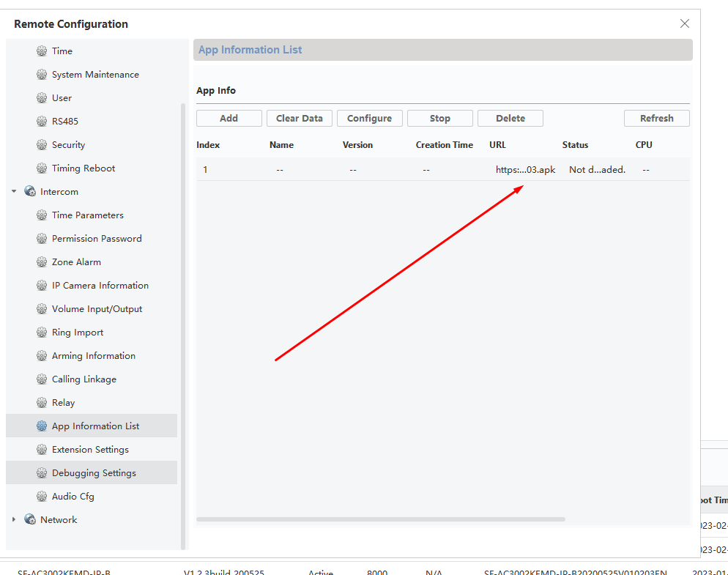The height and width of the screenshot is (575, 728).
Task: Select Extension Settings entry
Action: pos(92,450)
